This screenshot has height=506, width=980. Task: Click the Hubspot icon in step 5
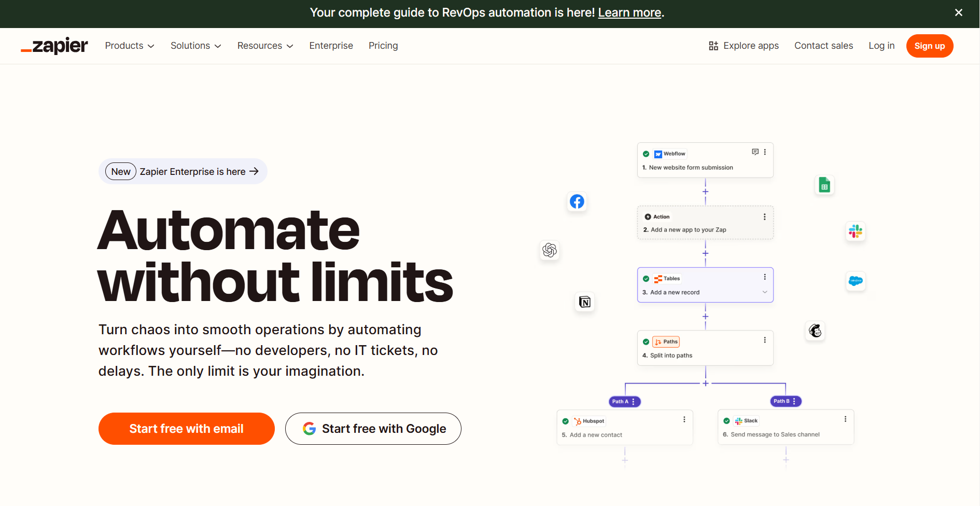578,421
